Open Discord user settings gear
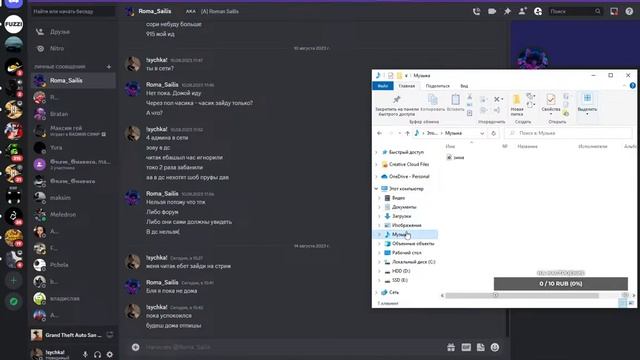The width and height of the screenshot is (640, 360). point(109,354)
